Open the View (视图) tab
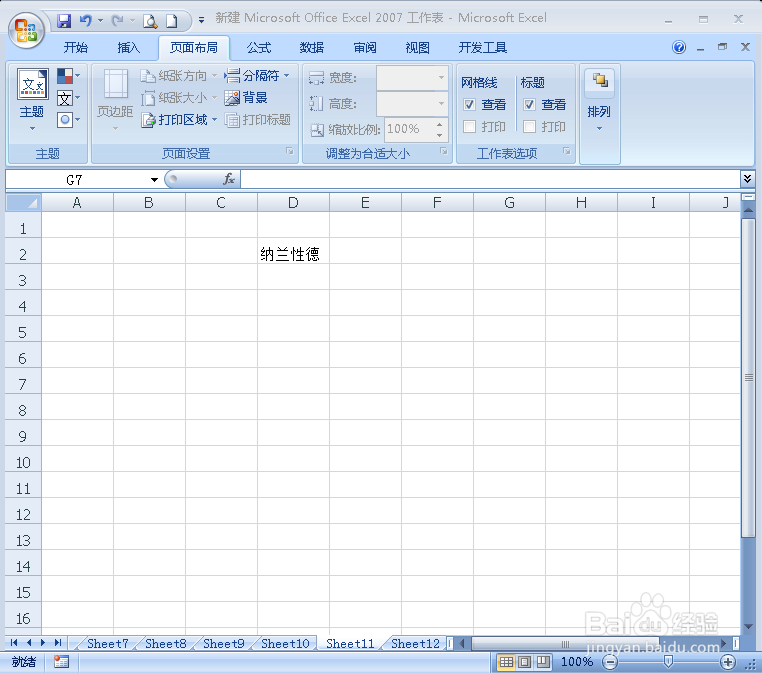 (417, 48)
